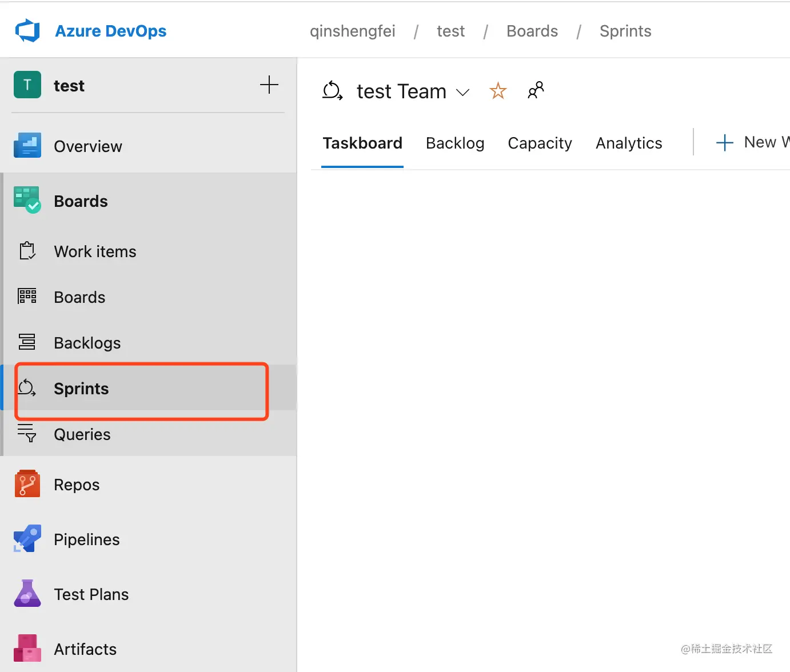Click Sprints in the breadcrumb
The width and height of the screenshot is (790, 672).
click(625, 31)
